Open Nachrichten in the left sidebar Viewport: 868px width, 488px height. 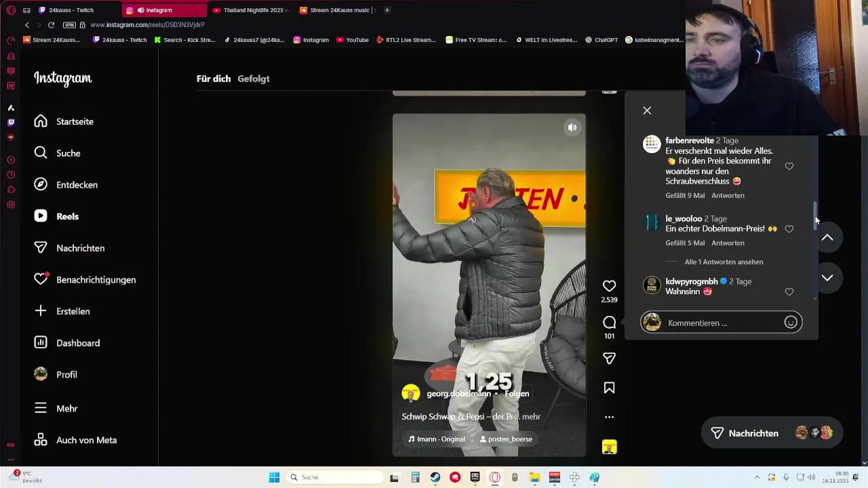(x=69, y=248)
